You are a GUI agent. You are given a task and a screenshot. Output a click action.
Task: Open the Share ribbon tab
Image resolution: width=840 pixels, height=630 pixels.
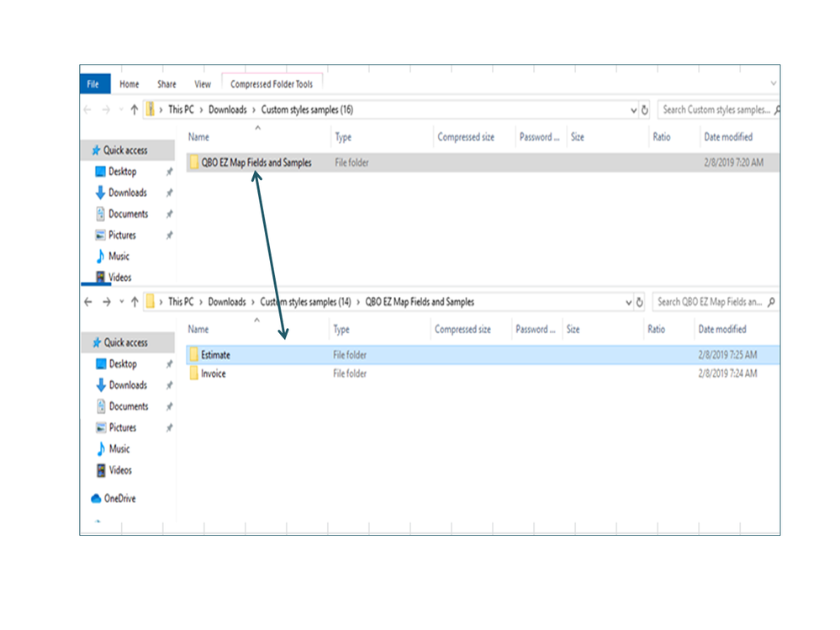coord(166,84)
